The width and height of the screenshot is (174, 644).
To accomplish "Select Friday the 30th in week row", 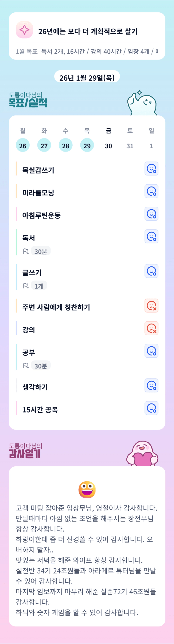I will coord(108,146).
